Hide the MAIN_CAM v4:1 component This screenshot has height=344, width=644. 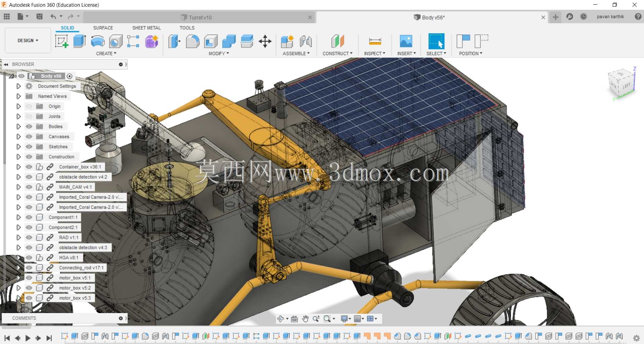click(x=29, y=187)
